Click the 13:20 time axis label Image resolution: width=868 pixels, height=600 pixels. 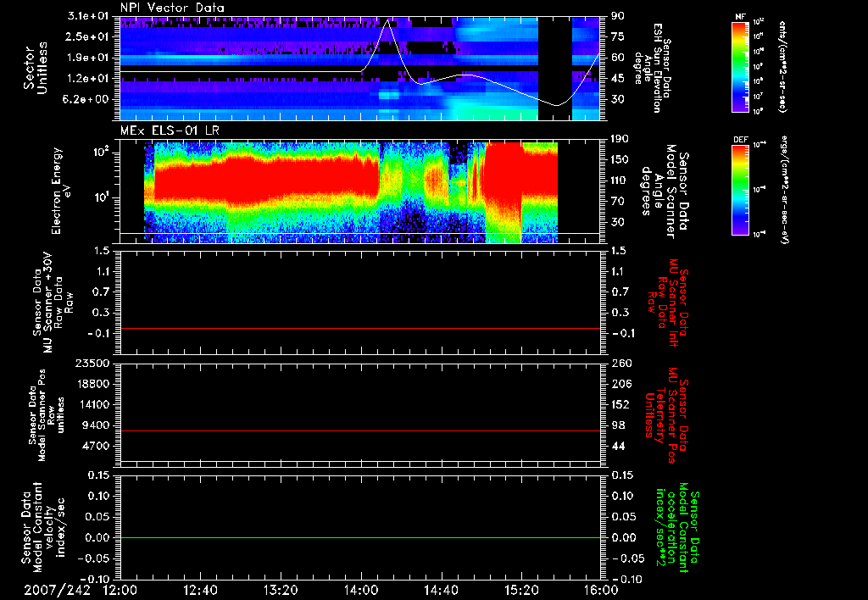click(x=281, y=590)
